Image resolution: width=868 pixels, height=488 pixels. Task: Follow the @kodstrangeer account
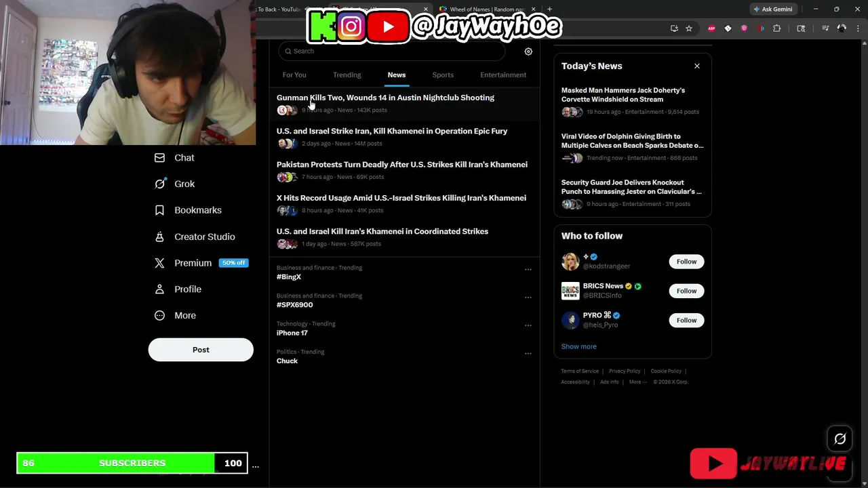point(686,262)
